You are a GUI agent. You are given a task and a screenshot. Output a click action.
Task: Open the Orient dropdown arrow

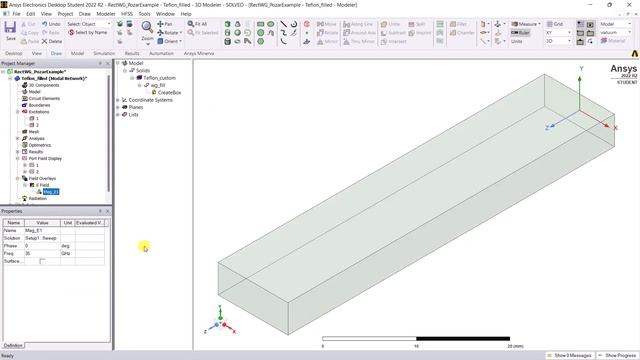coord(180,41)
